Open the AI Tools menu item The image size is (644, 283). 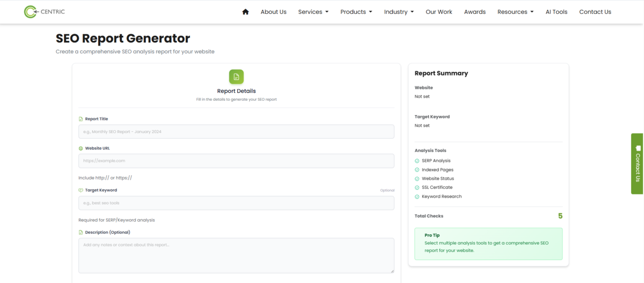556,12
